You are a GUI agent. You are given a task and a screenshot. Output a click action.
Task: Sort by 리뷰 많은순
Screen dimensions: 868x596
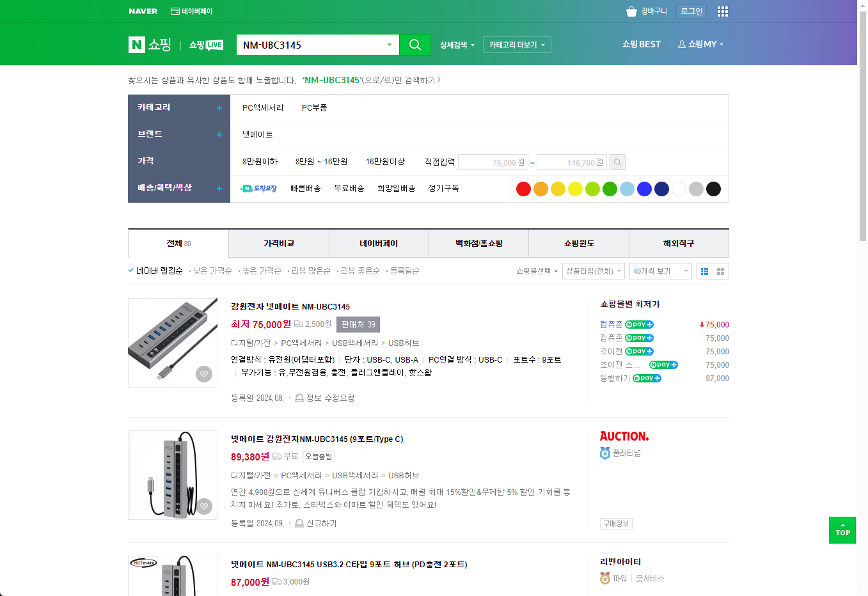pos(311,271)
